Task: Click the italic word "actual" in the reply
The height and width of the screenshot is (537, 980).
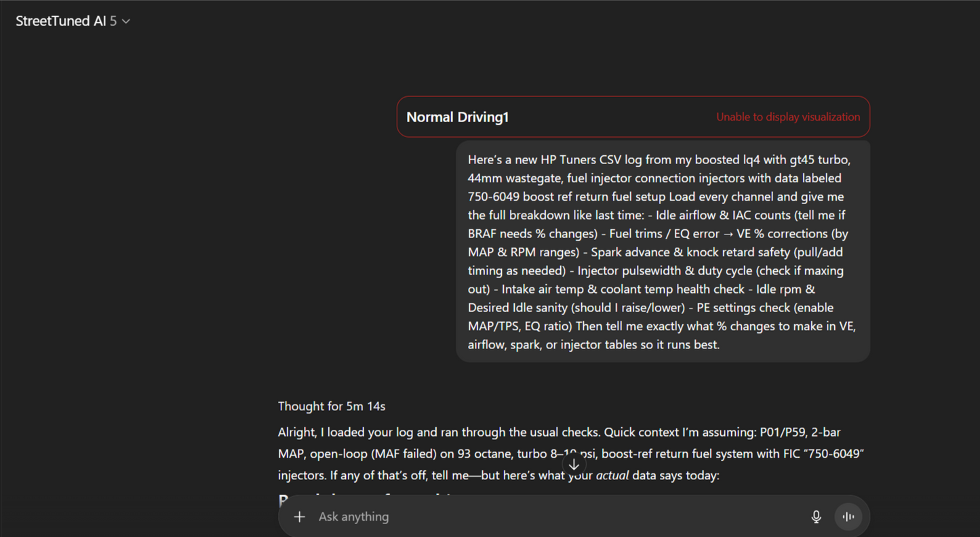Action: 612,475
